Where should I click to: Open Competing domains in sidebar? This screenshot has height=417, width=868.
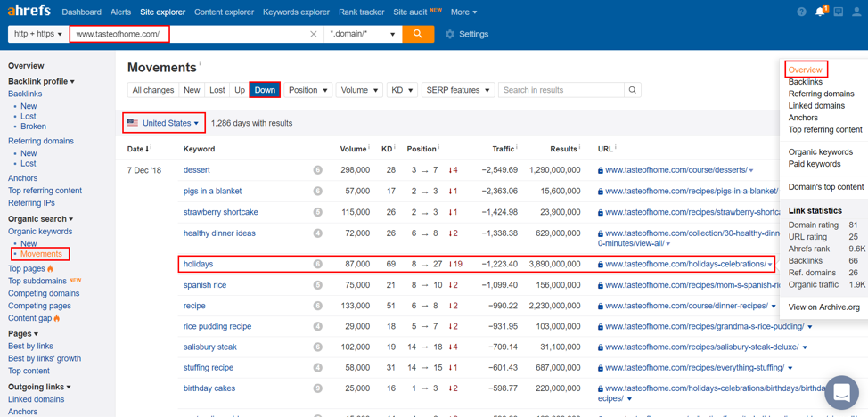pyautogui.click(x=44, y=293)
